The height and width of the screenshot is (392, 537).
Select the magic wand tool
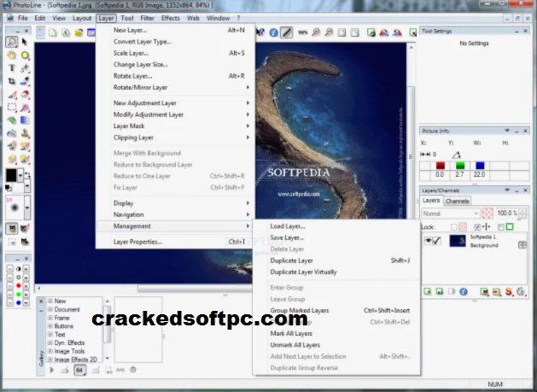pos(25,108)
